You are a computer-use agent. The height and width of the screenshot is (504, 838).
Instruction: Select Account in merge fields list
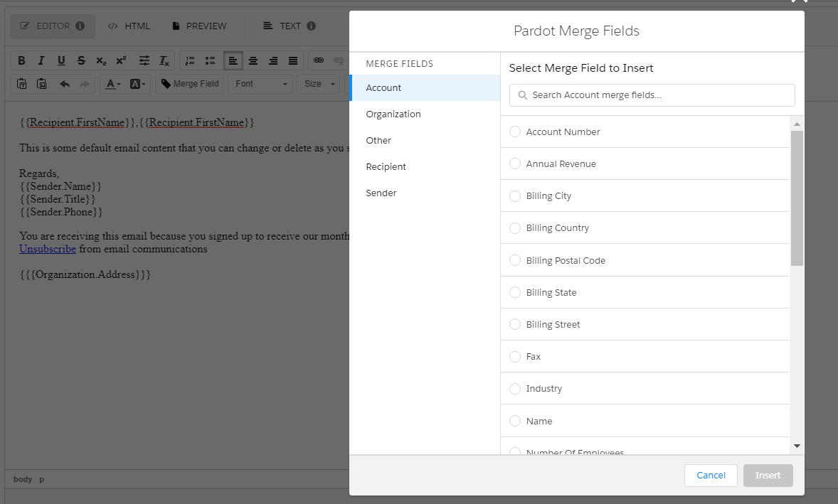pyautogui.click(x=425, y=88)
